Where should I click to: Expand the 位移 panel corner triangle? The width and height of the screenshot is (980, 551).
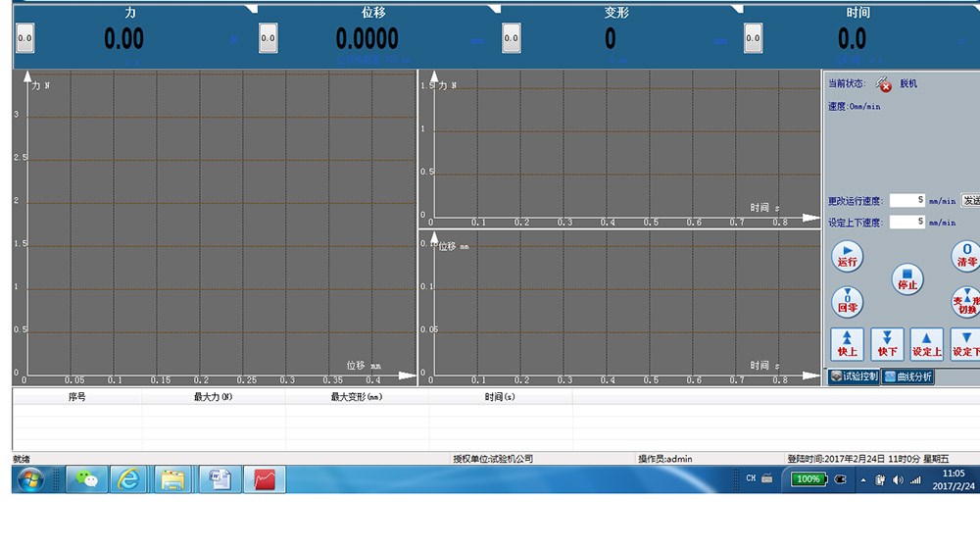pos(494,9)
